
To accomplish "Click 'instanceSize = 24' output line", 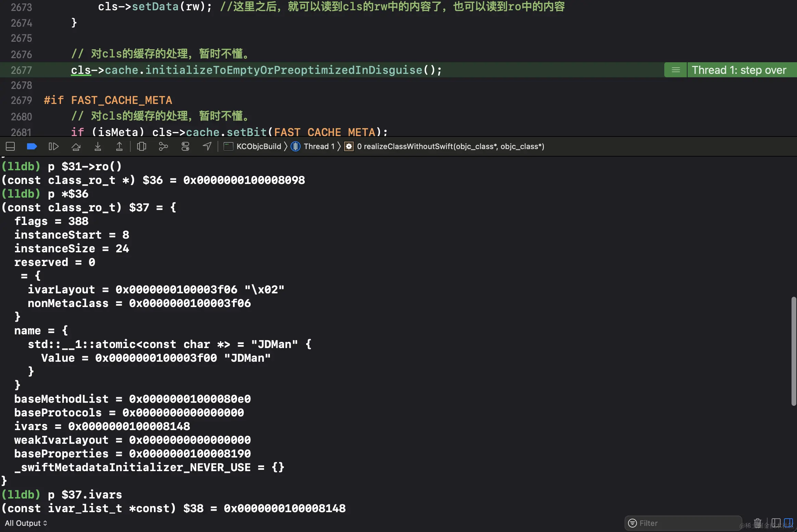I will [x=72, y=249].
